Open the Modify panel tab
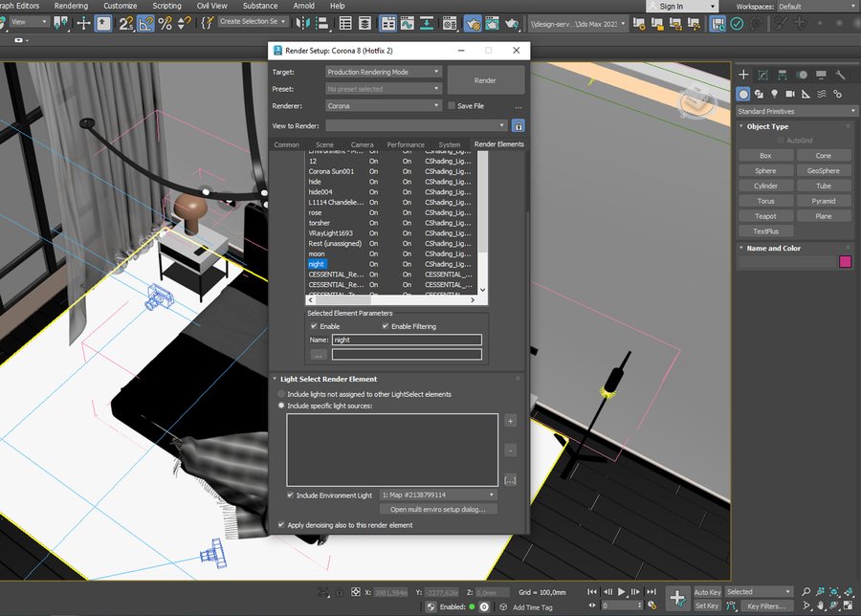 (x=763, y=75)
